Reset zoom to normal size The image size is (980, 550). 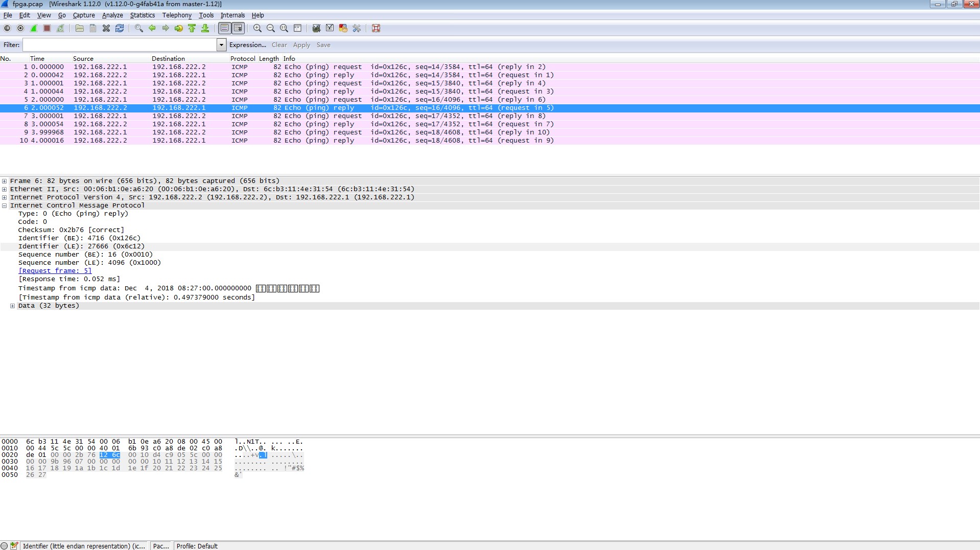click(284, 28)
